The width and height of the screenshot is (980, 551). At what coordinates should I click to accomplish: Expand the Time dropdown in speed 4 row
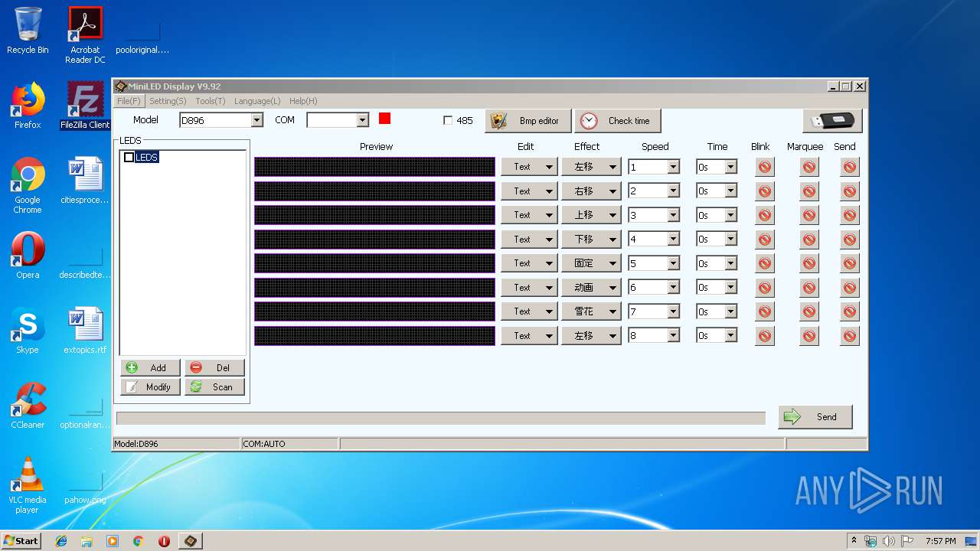(x=730, y=240)
